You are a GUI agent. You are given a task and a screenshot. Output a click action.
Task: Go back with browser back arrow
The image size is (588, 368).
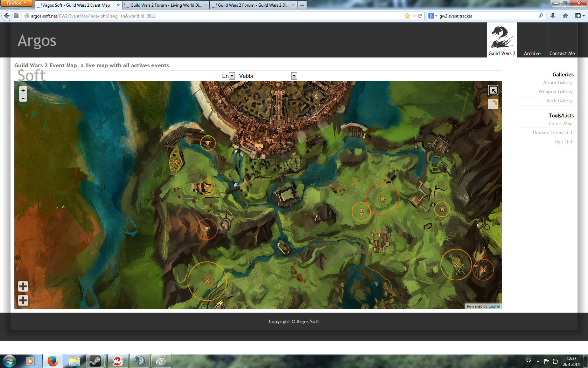point(7,16)
